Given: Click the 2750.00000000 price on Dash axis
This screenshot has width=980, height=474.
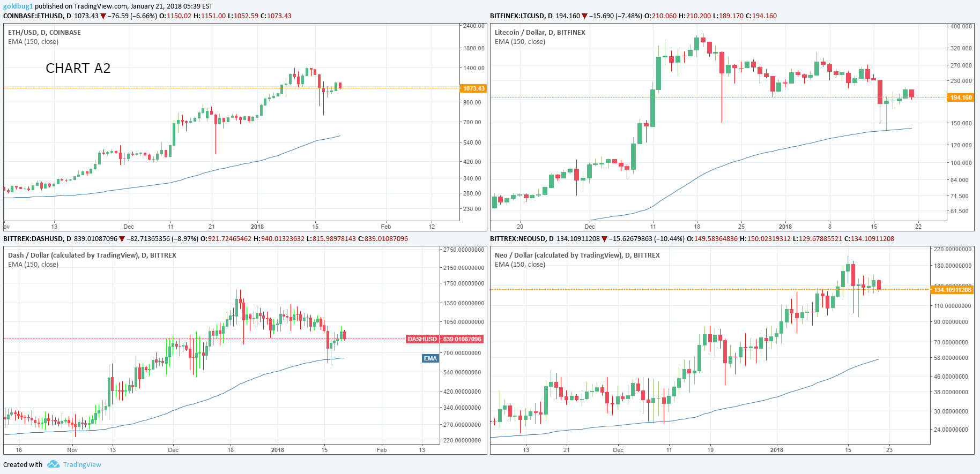Looking at the screenshot, I should [x=464, y=250].
